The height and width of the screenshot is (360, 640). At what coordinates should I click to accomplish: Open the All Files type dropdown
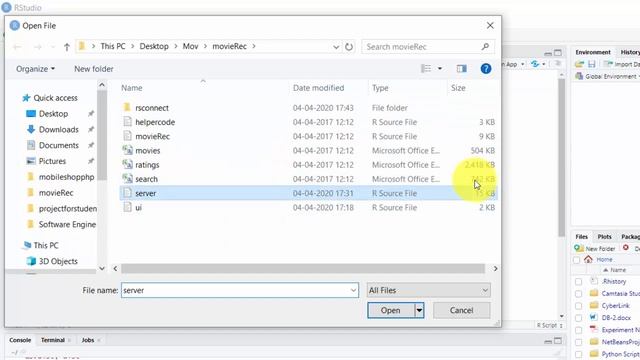429,290
